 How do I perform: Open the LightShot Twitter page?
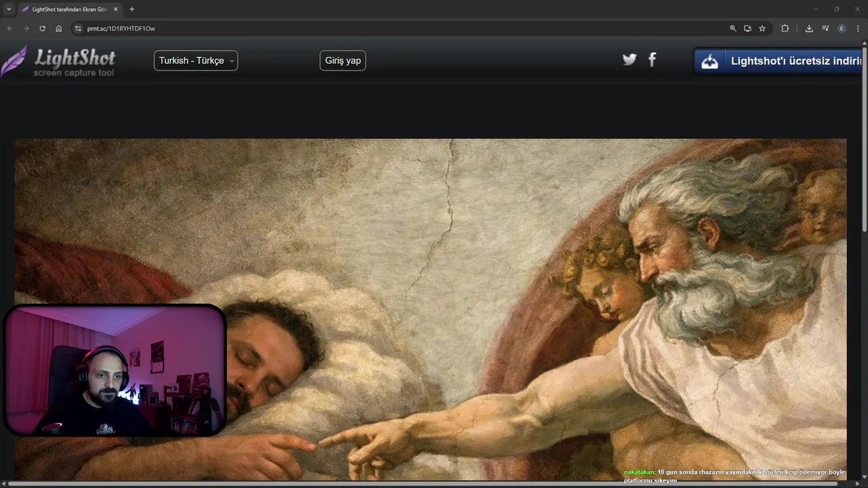pos(629,60)
